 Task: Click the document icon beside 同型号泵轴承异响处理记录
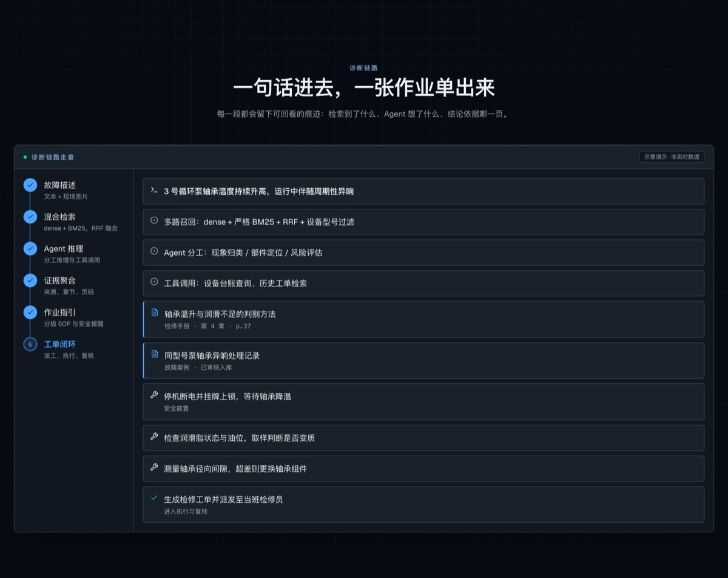click(x=155, y=355)
